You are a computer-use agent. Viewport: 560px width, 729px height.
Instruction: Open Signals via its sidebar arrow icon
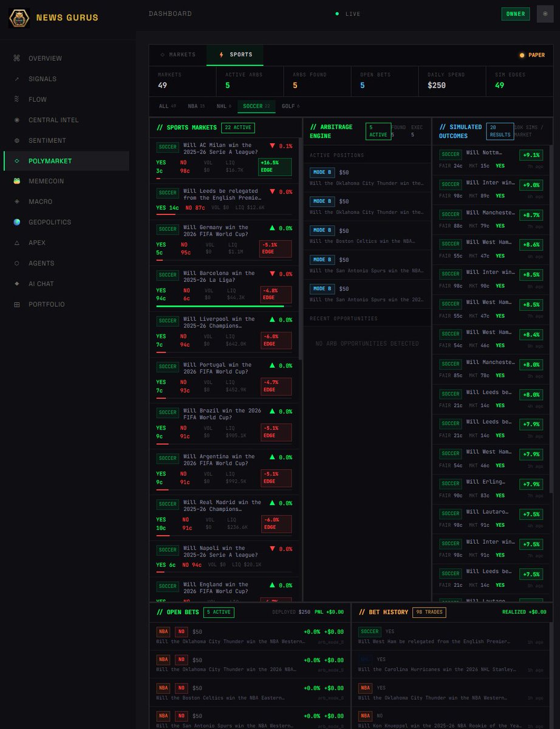coord(17,79)
